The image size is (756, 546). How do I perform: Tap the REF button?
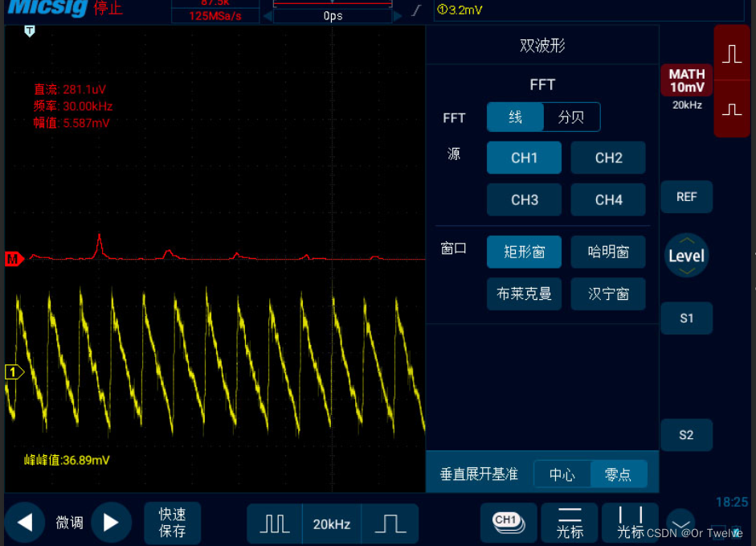coord(687,197)
